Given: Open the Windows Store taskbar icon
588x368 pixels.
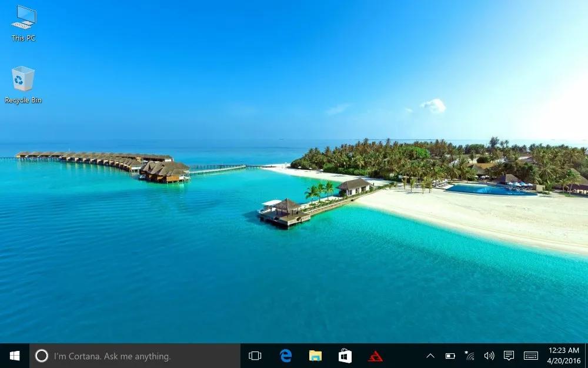Looking at the screenshot, I should [x=345, y=356].
